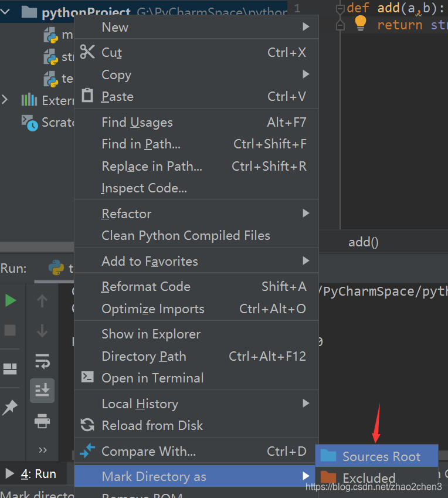Click Show in Explorer
The width and height of the screenshot is (448, 498).
(x=196, y=334)
